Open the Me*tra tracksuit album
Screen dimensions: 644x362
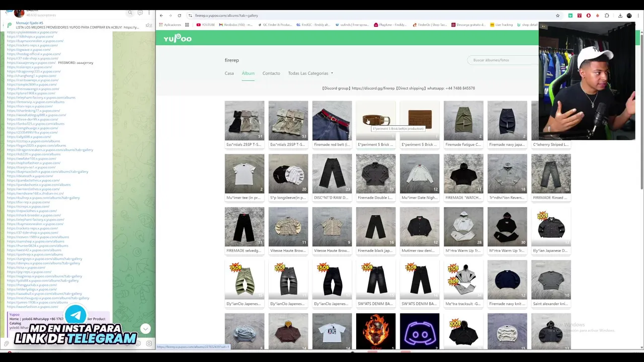[463, 284]
